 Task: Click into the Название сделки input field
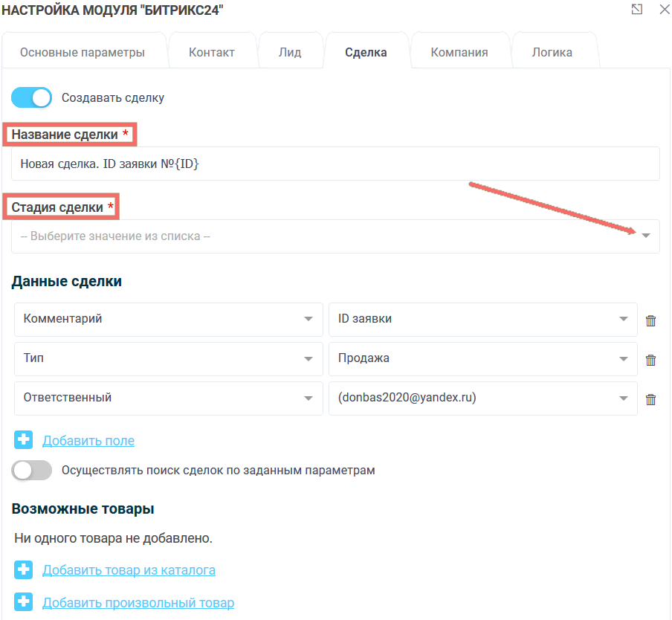click(x=335, y=164)
